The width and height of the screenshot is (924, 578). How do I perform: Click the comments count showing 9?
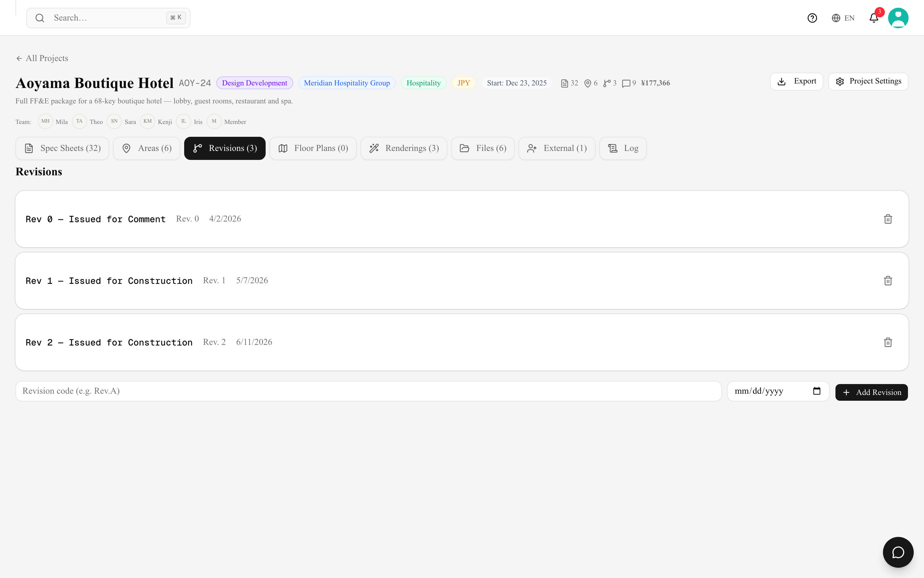coord(629,83)
